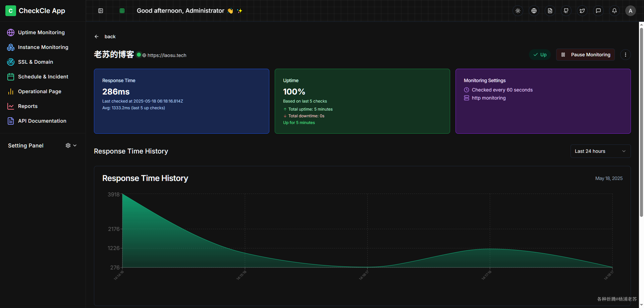Click the CheckCle App logo
Viewport: 644px width, 308px height.
(x=11, y=11)
